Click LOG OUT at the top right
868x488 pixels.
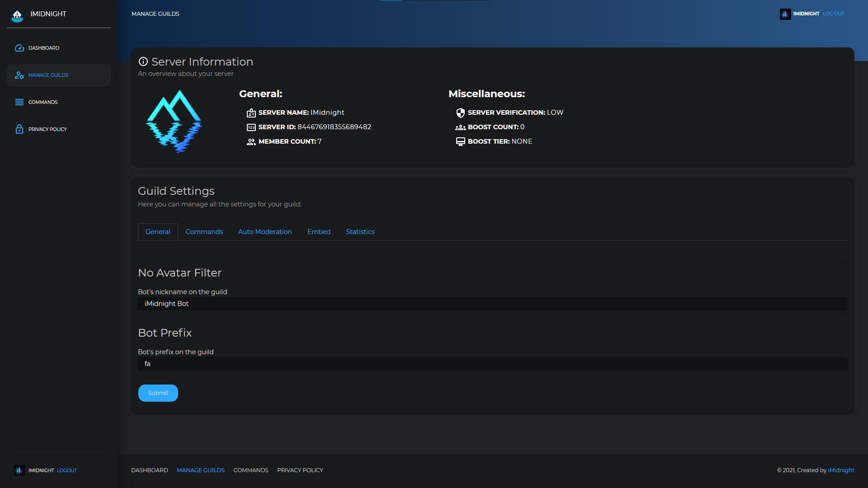coord(833,14)
